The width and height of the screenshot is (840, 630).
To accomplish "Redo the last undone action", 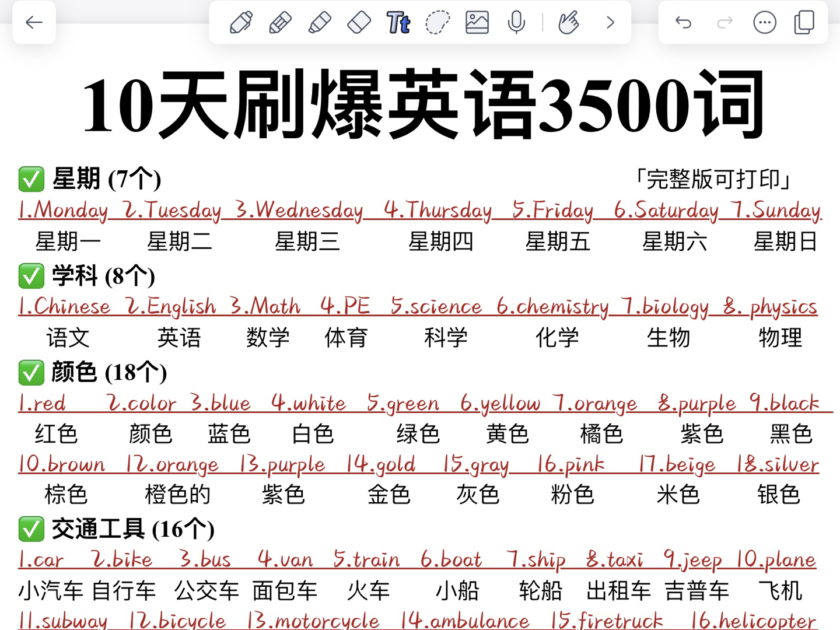I will click(724, 23).
